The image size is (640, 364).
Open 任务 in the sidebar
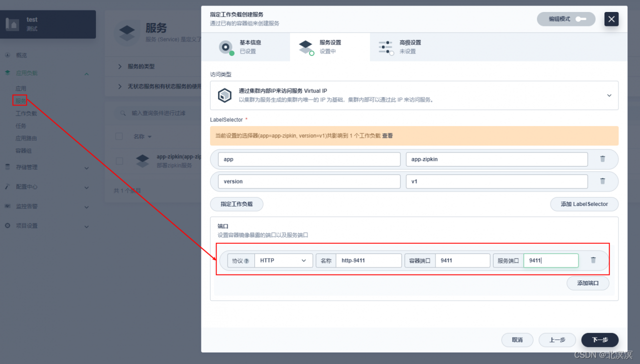point(20,126)
